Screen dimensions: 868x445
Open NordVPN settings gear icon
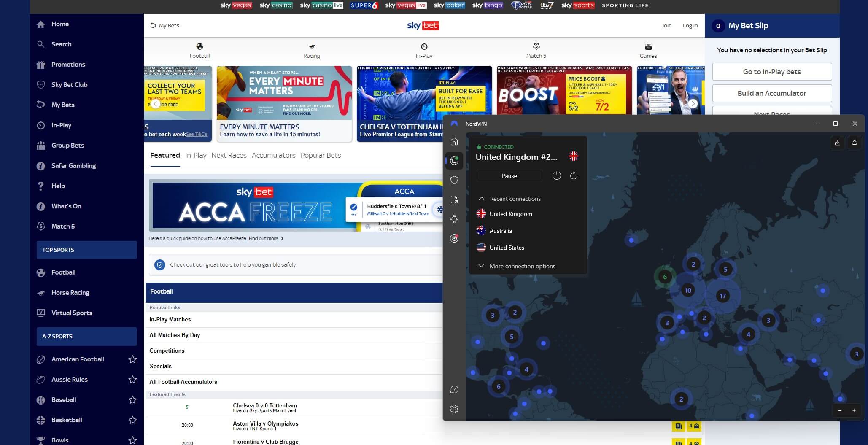tap(454, 409)
